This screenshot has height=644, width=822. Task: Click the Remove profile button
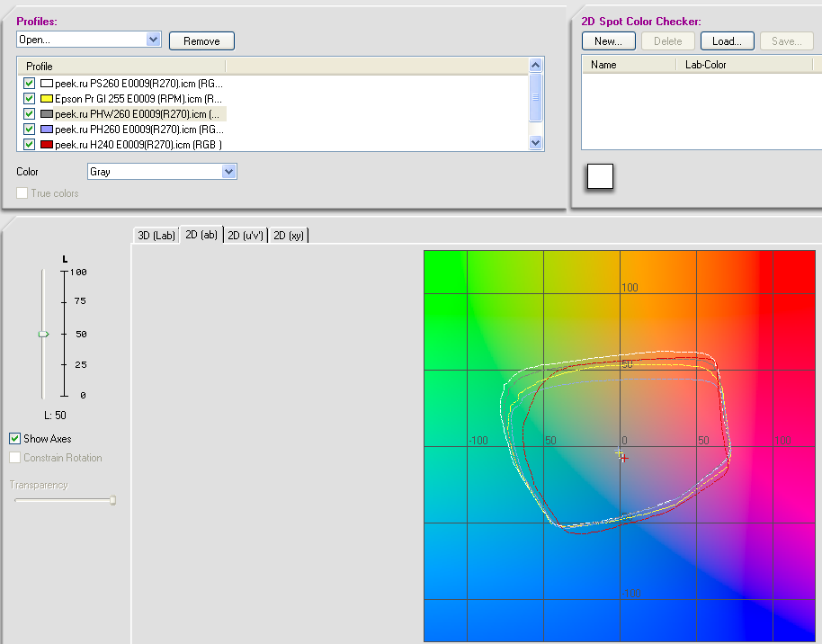(x=201, y=40)
